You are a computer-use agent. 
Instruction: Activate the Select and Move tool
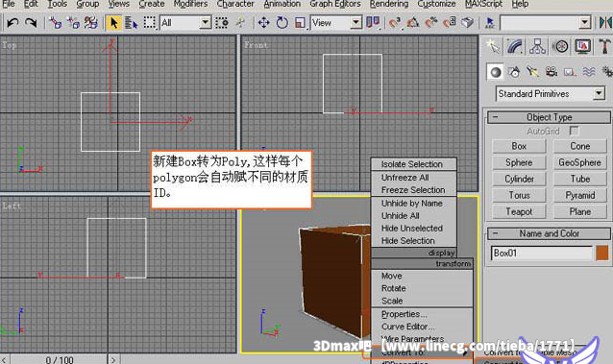[x=264, y=23]
